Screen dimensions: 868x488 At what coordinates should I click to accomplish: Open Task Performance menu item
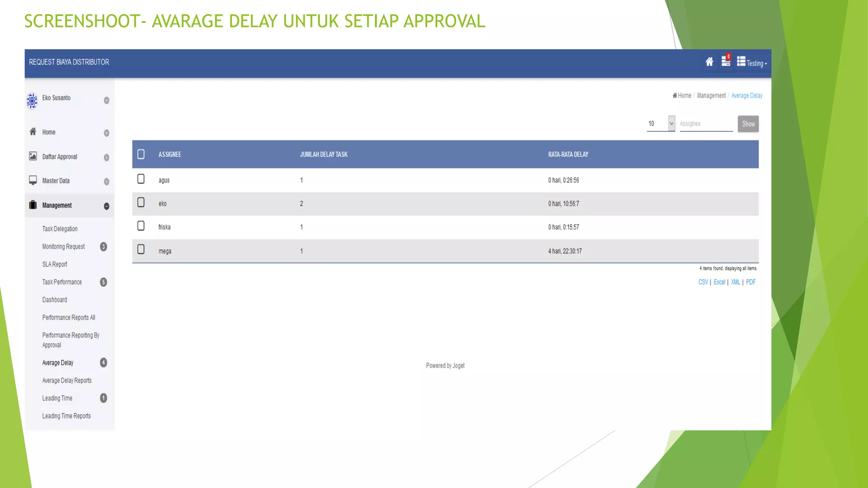(62, 282)
